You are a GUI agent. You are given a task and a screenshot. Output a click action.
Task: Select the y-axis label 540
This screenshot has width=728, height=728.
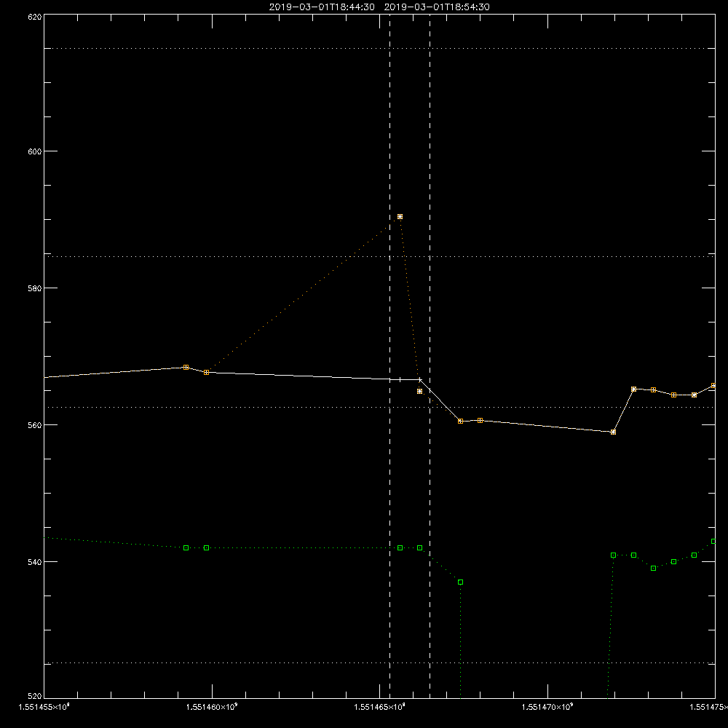pyautogui.click(x=35, y=562)
